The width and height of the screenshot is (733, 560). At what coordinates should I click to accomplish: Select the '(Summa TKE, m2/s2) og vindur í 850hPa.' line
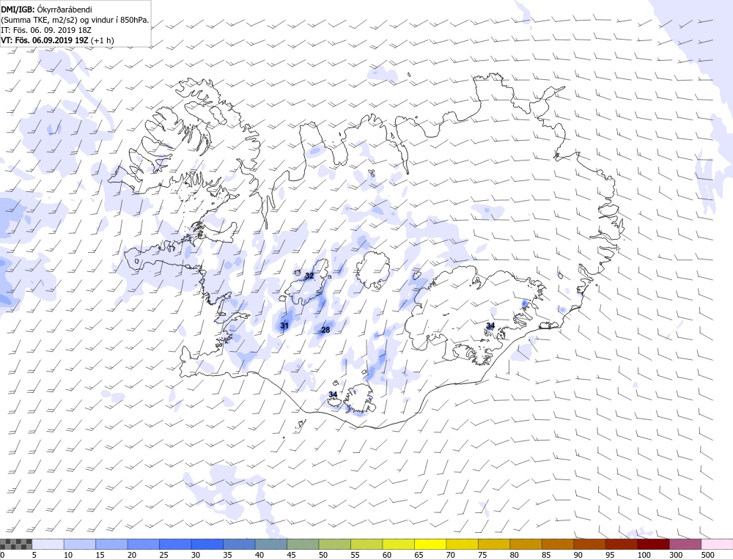click(75, 20)
